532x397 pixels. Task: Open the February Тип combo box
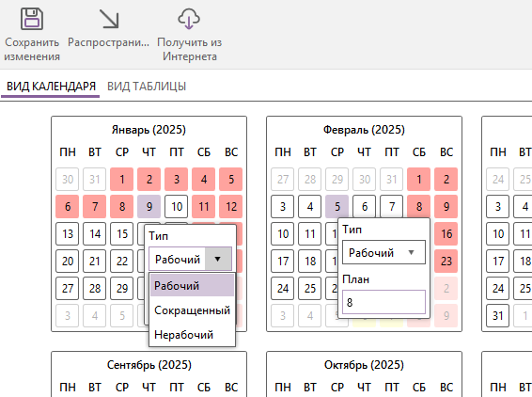tap(383, 252)
